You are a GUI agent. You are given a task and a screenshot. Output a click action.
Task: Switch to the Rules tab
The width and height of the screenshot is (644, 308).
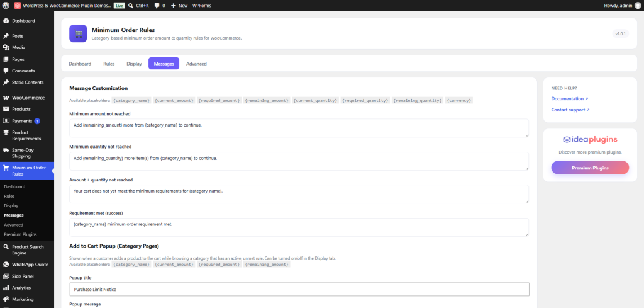pyautogui.click(x=109, y=64)
